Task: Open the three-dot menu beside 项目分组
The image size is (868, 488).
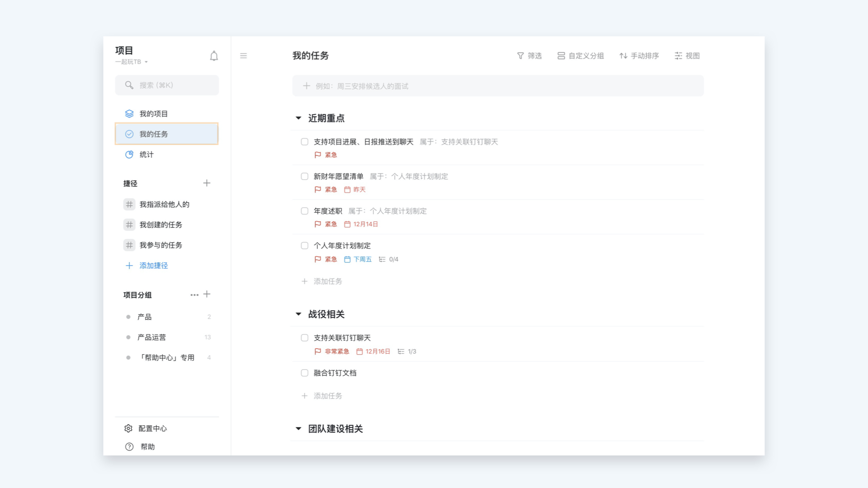Action: point(194,295)
